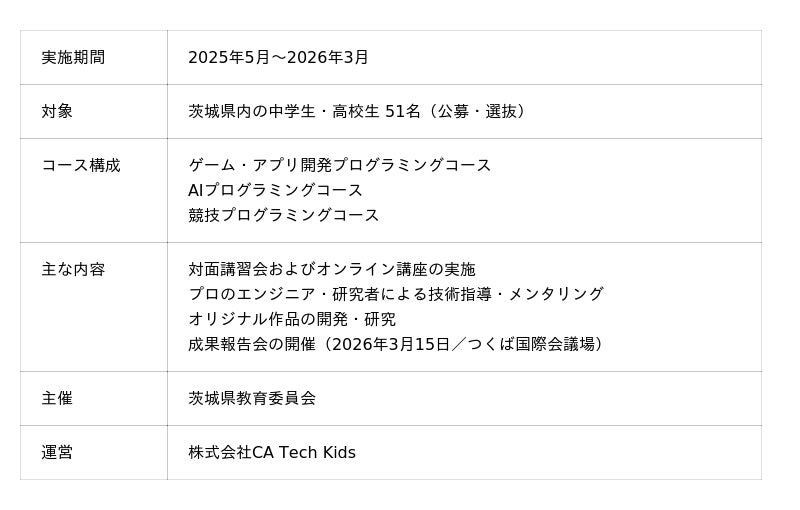This screenshot has width=800, height=510.
Task: Click the 主な内容 row label
Action: click(73, 270)
